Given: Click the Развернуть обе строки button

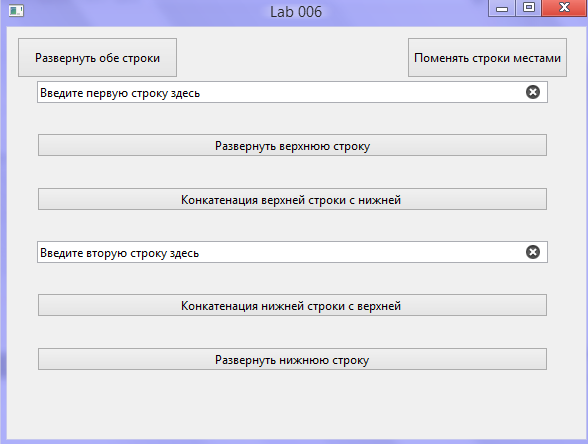Looking at the screenshot, I should click(x=98, y=58).
